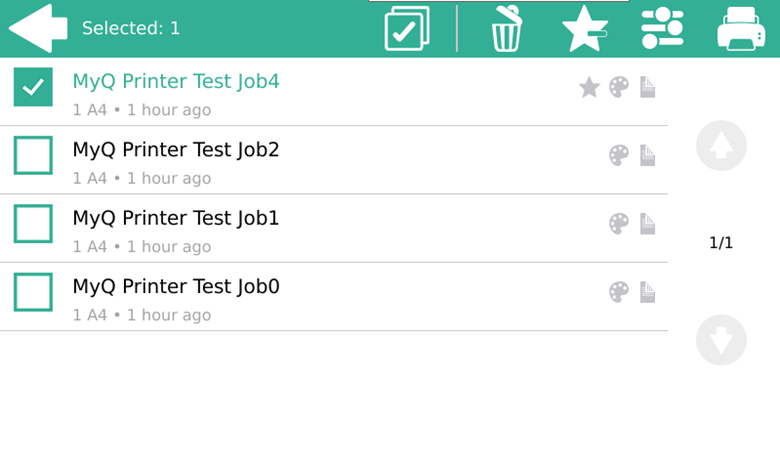Click the favorite star on Job4

(x=589, y=88)
